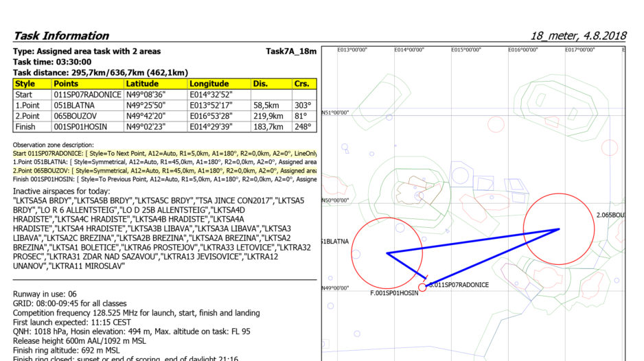644x361 pixels.
Task: Click the Task Information heading
Action: pyautogui.click(x=61, y=36)
